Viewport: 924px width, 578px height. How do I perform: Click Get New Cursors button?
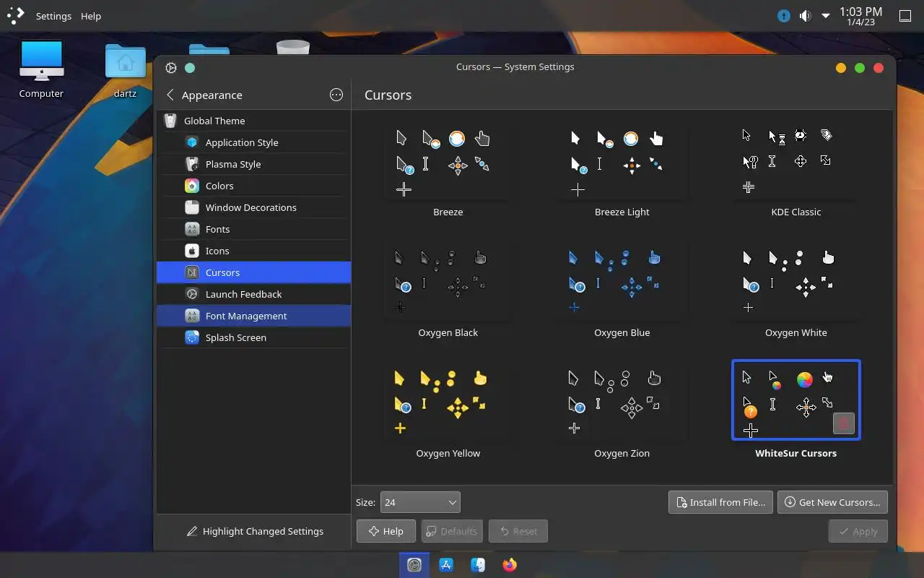pyautogui.click(x=832, y=502)
